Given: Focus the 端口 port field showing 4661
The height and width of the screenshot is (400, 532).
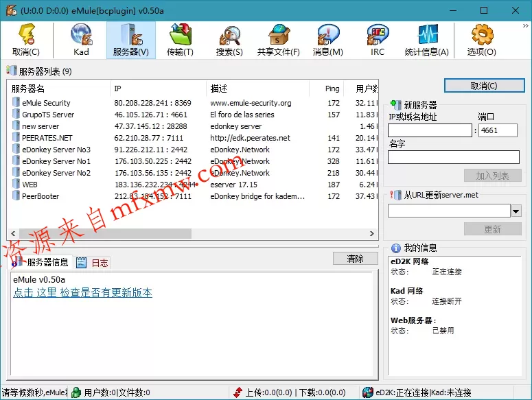Looking at the screenshot, I should (498, 130).
